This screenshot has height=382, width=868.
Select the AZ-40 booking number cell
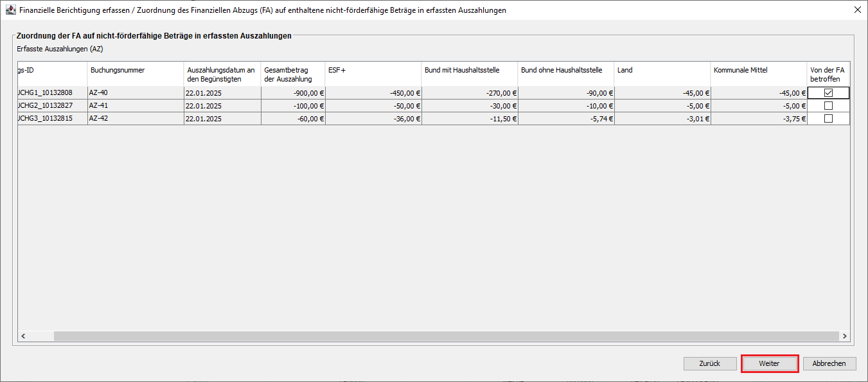tap(136, 93)
